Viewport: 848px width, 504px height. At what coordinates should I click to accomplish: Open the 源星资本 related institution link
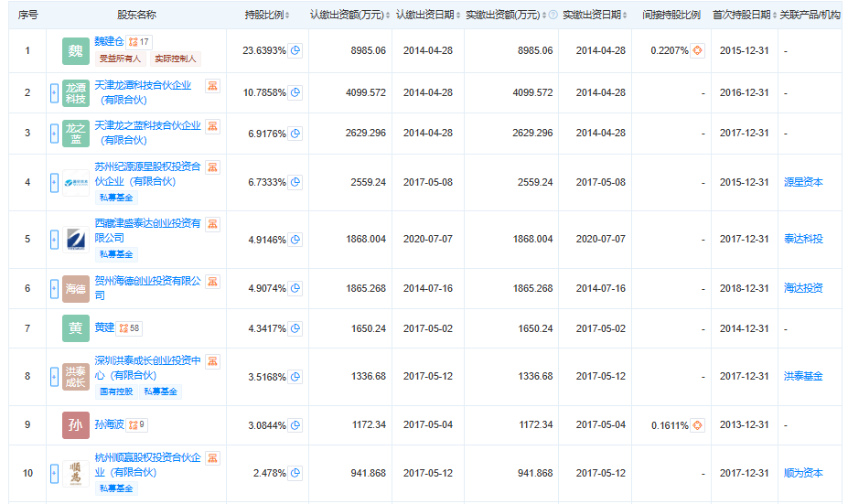tap(803, 183)
